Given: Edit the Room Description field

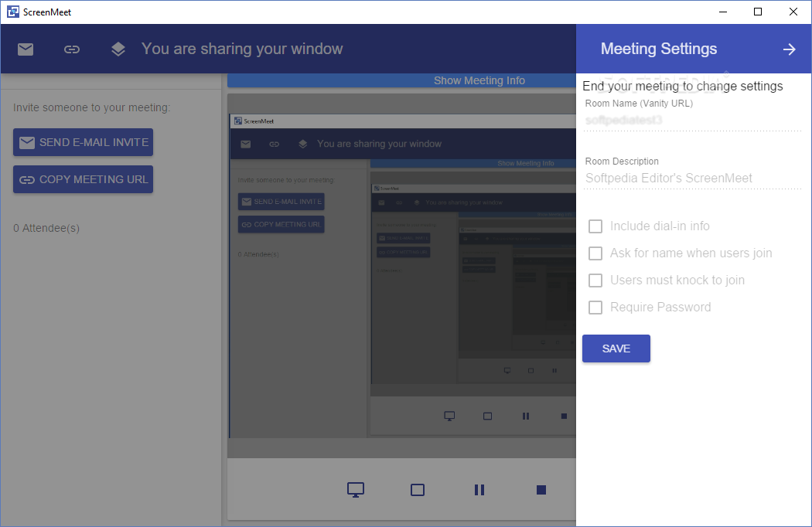Looking at the screenshot, I should [693, 178].
